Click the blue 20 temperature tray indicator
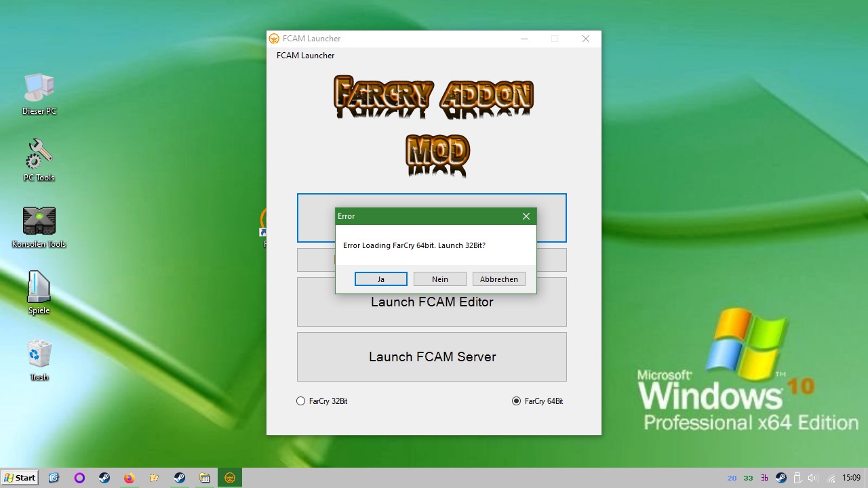The width and height of the screenshot is (868, 488). coord(732,478)
